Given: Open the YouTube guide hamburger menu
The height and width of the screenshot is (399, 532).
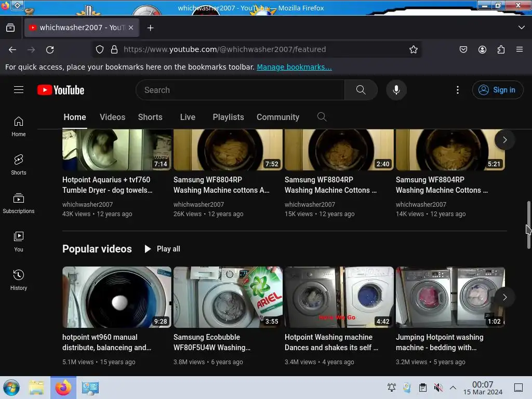Looking at the screenshot, I should point(19,90).
